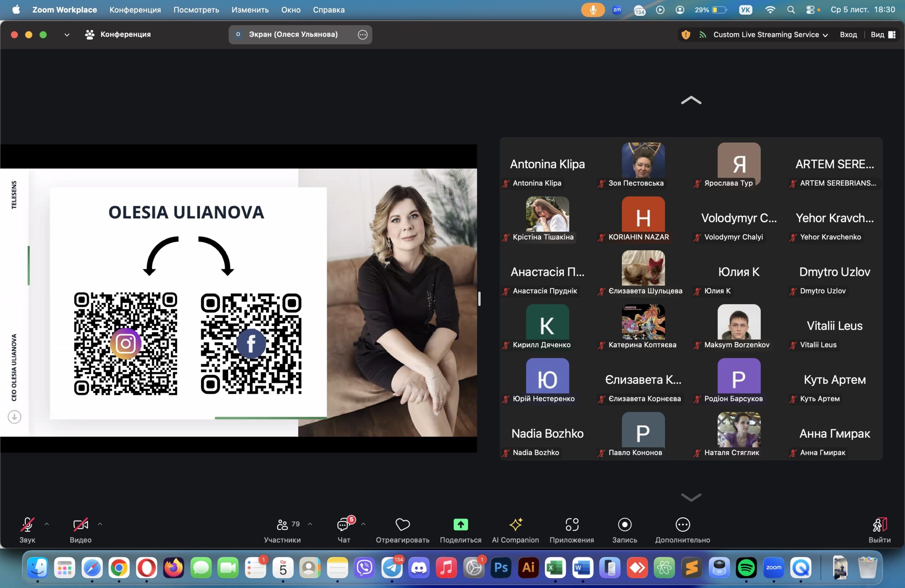
Task: Expand audio options arrow beside Sound
Action: [x=47, y=524]
